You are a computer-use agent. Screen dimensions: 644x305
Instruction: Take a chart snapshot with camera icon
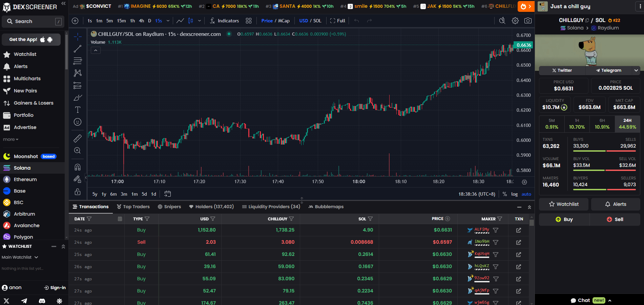coord(528,21)
